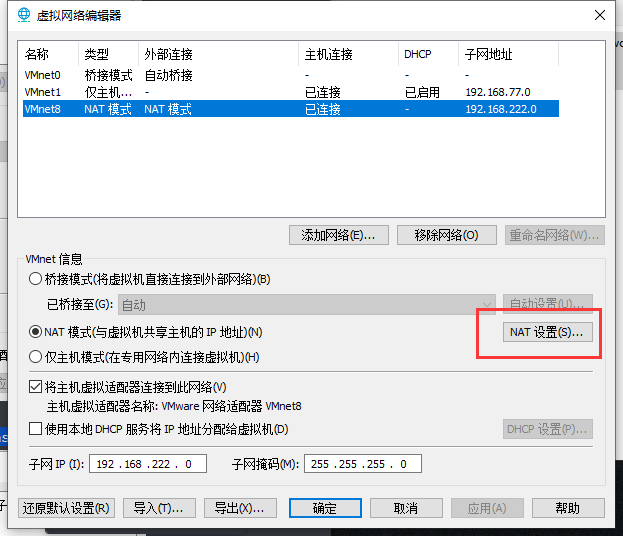Click 桥接模式 type cell in table

tap(108, 75)
